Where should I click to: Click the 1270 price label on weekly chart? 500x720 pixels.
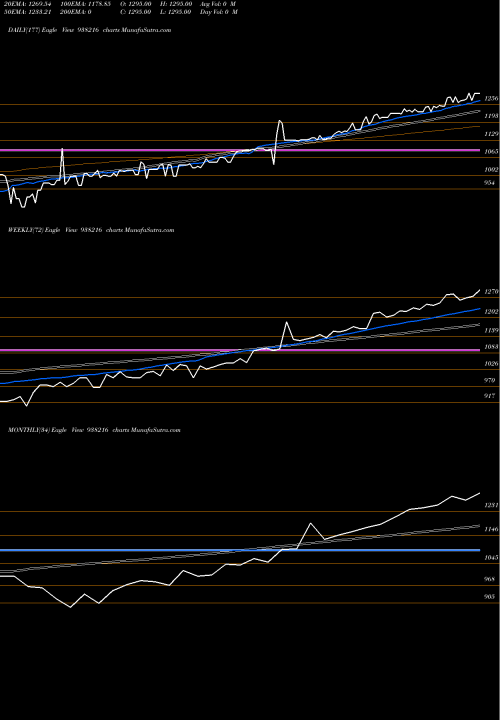[492, 292]
